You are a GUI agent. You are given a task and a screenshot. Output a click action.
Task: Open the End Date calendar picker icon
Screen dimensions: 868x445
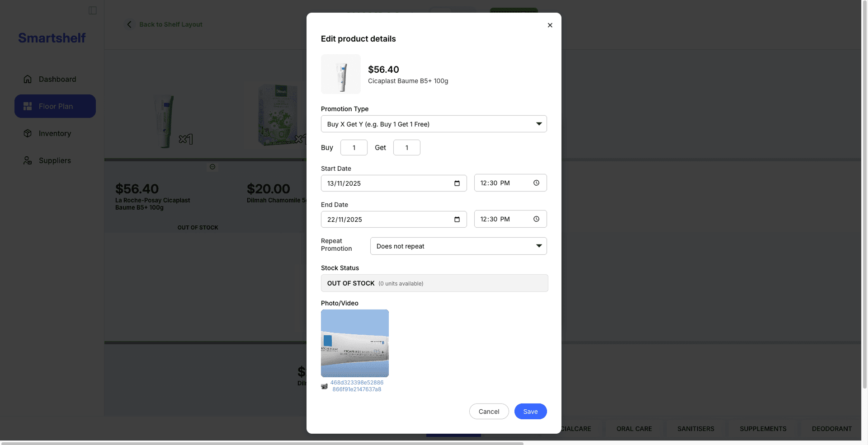point(457,219)
